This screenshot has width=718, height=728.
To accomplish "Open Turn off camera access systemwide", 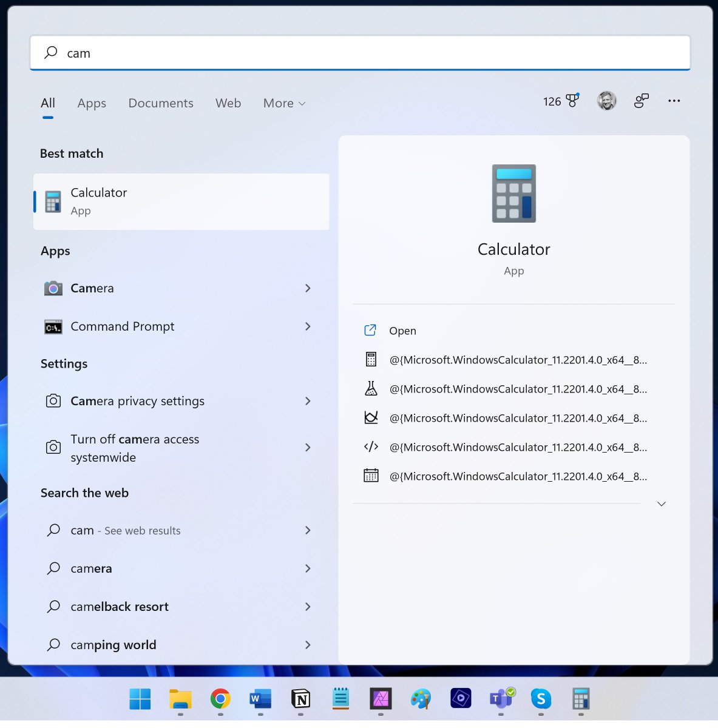I will [181, 448].
